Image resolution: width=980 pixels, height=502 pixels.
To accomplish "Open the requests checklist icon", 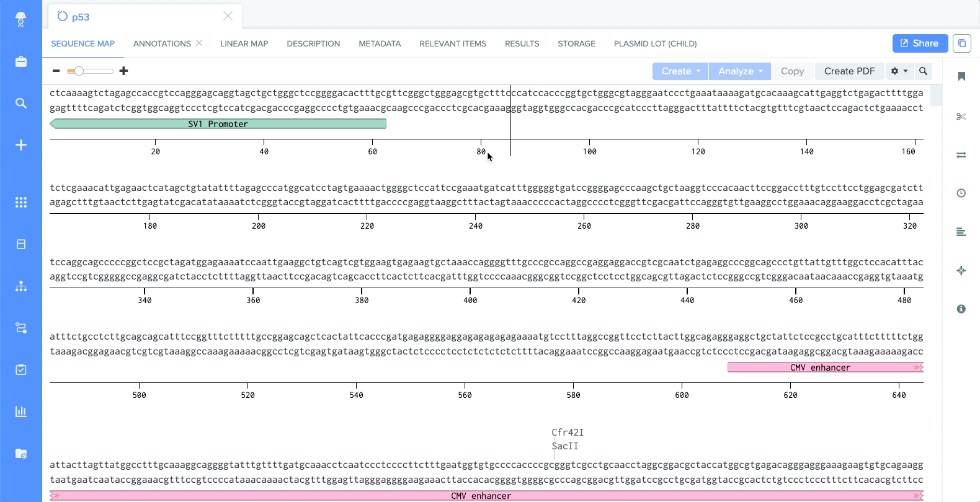I will [x=21, y=369].
